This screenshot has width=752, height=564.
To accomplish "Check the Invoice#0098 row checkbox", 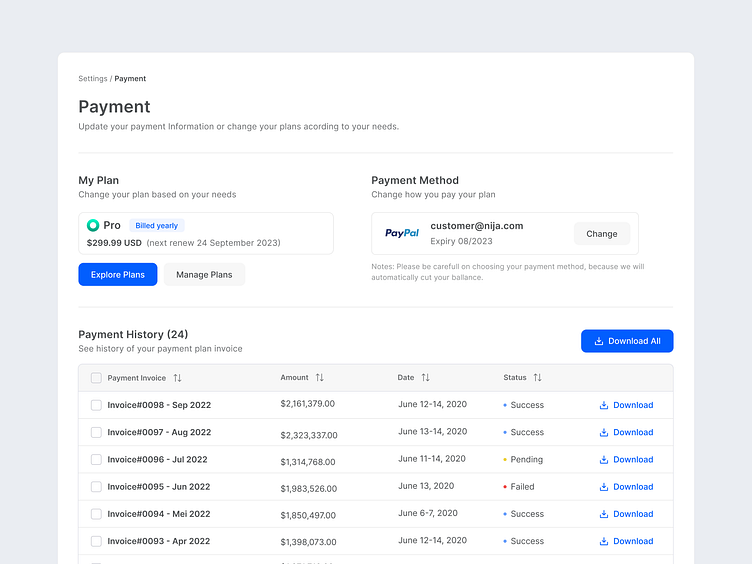I will coord(96,405).
